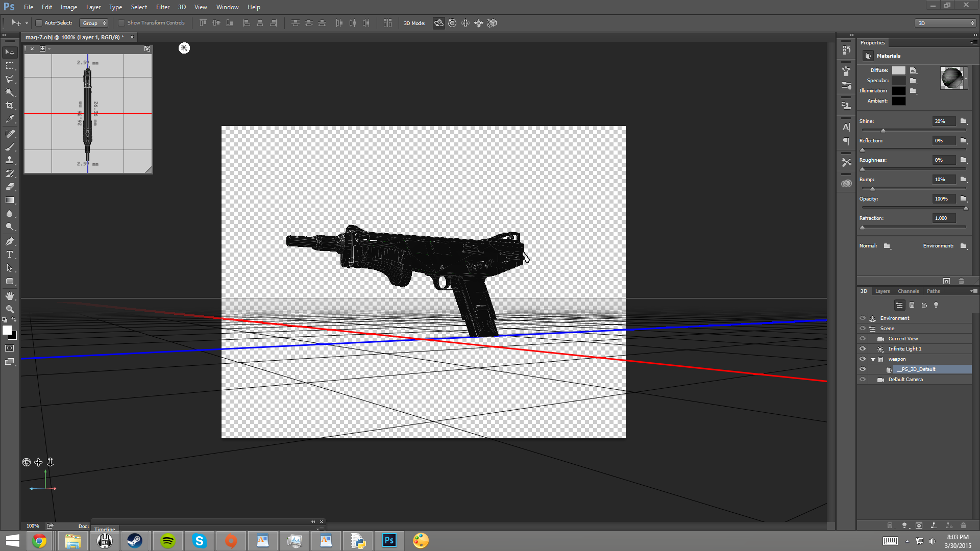The width and height of the screenshot is (980, 551).
Task: Open the 3D workspace dropdown
Action: [945, 23]
